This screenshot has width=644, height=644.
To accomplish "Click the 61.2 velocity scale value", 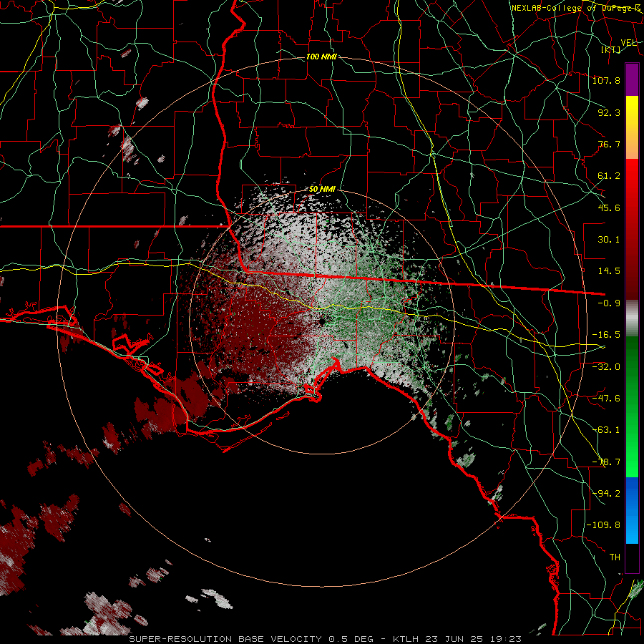I will pos(609,176).
